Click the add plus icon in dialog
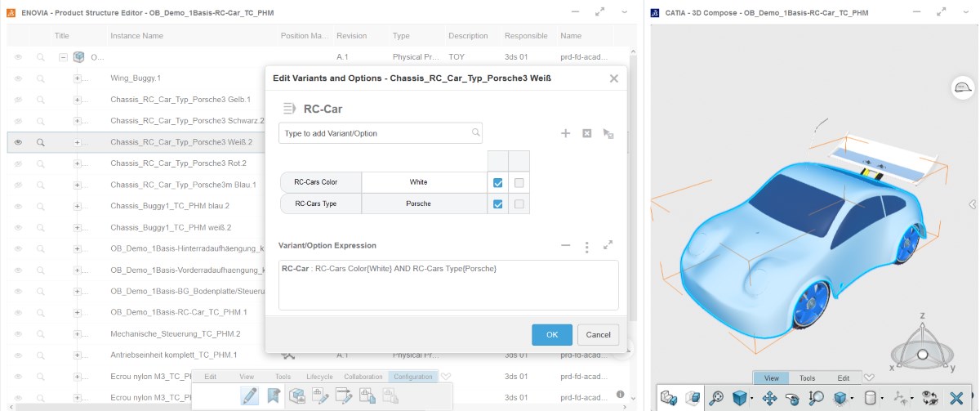This screenshot has height=411, width=980. (565, 133)
